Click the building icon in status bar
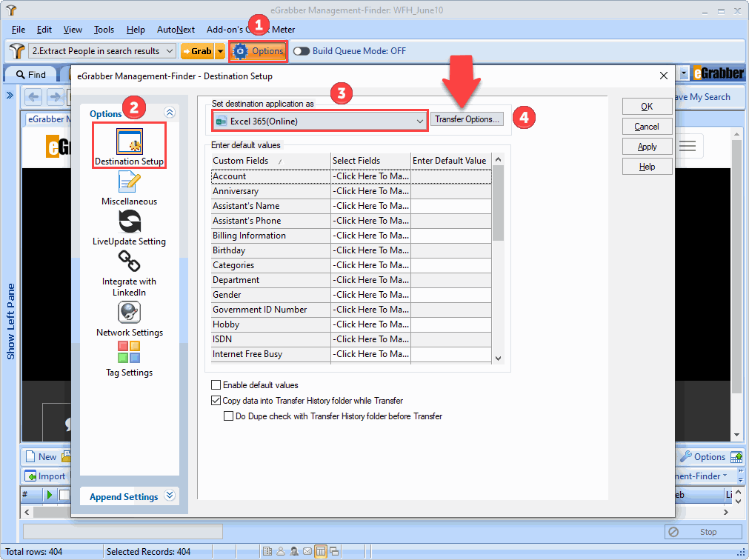Screen dimensions: 749x560 click(267, 551)
